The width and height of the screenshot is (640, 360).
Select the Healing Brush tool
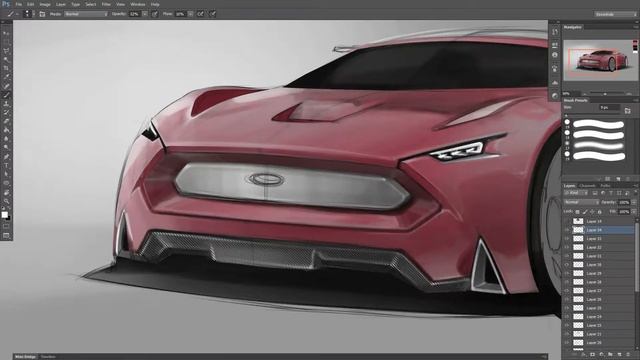[x=6, y=86]
